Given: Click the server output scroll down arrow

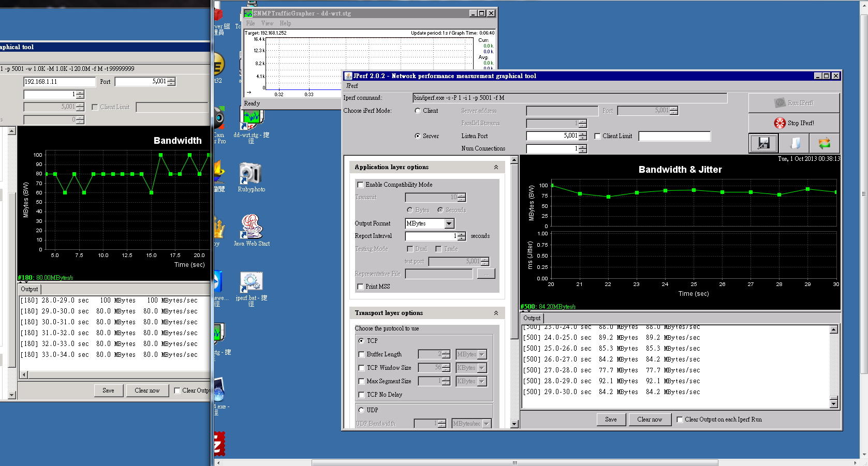Looking at the screenshot, I should [x=833, y=403].
